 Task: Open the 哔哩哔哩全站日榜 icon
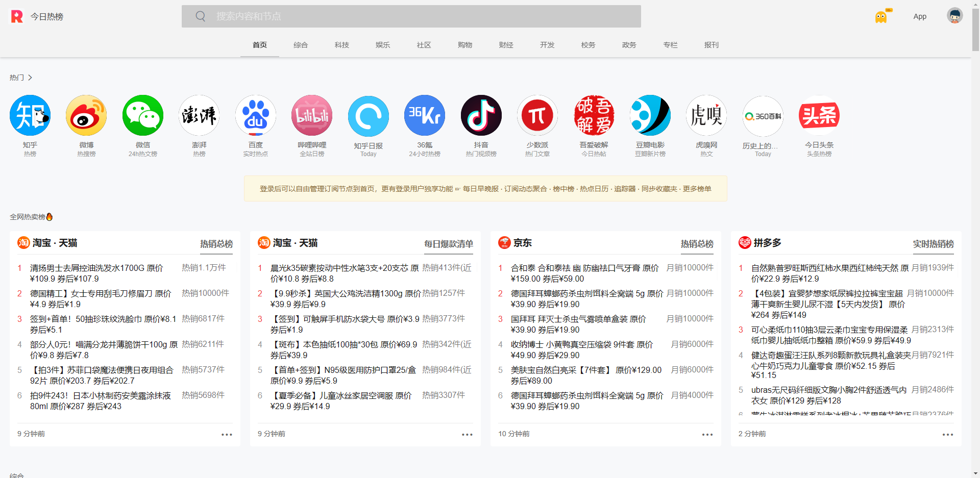312,115
